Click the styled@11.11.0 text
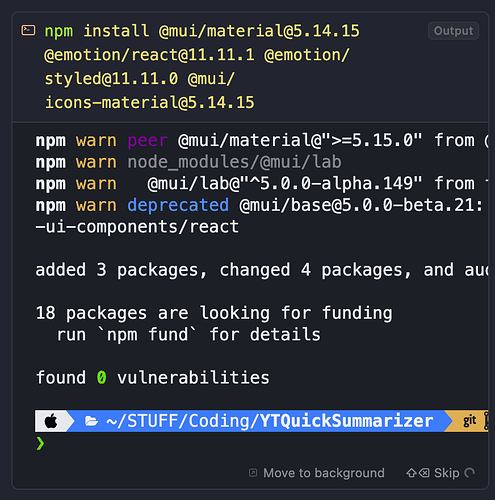The image size is (495, 500). 111,79
